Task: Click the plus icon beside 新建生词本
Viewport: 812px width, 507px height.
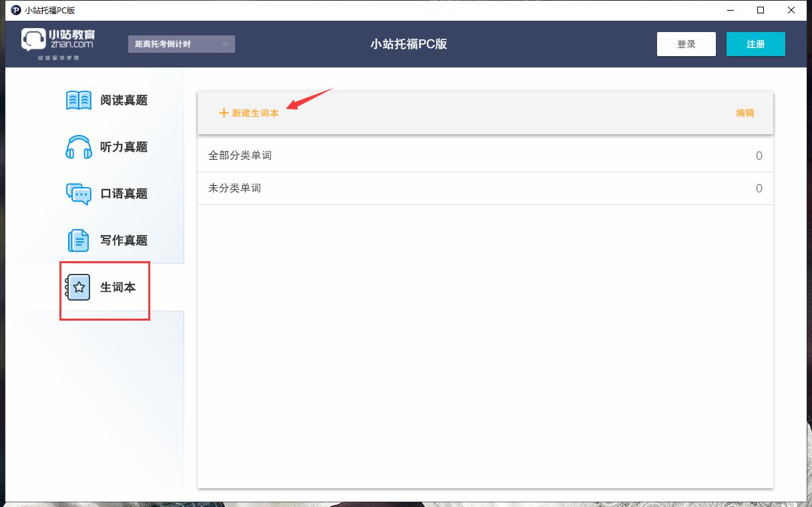Action: pyautogui.click(x=224, y=113)
